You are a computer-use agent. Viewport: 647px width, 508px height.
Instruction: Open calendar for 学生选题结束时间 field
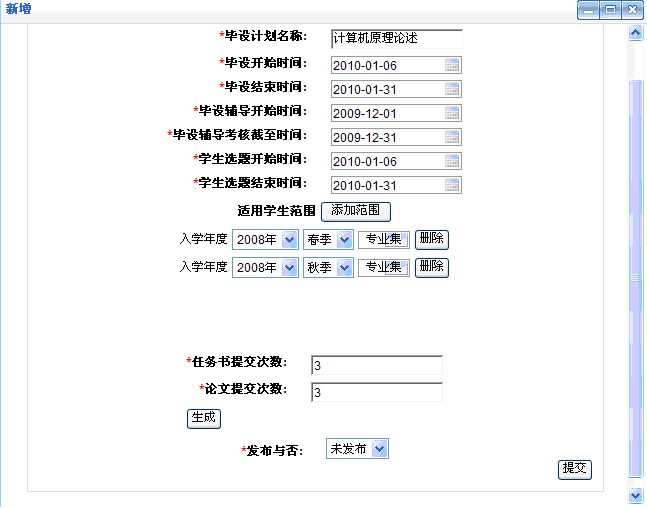click(x=452, y=184)
